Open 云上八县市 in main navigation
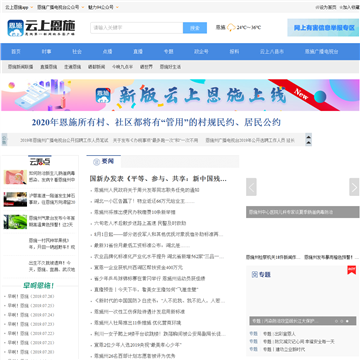The width and height of the screenshot is (360, 360). [272, 52]
